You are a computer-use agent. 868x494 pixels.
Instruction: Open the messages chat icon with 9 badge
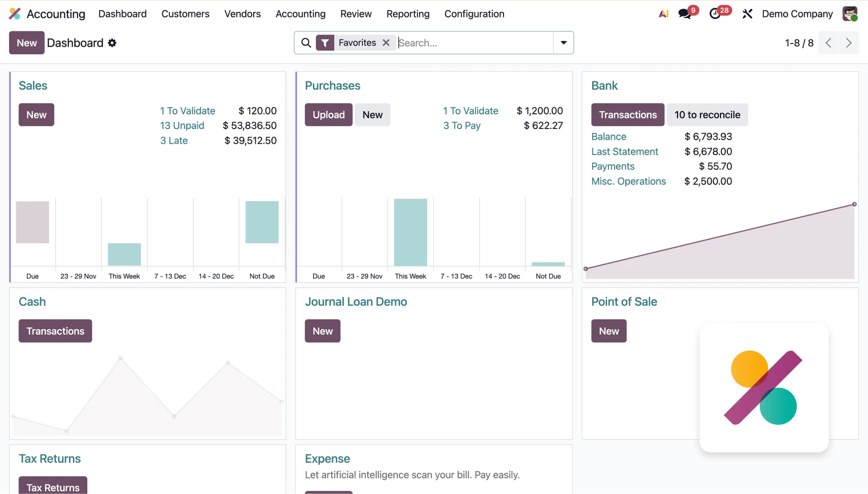coord(685,14)
